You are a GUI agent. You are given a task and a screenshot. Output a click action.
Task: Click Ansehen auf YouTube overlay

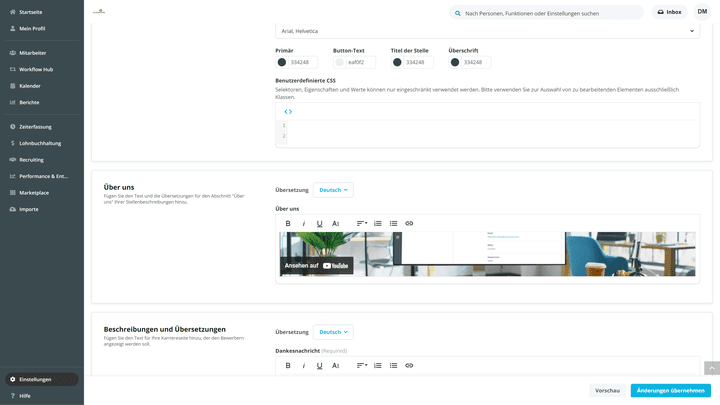[316, 266]
